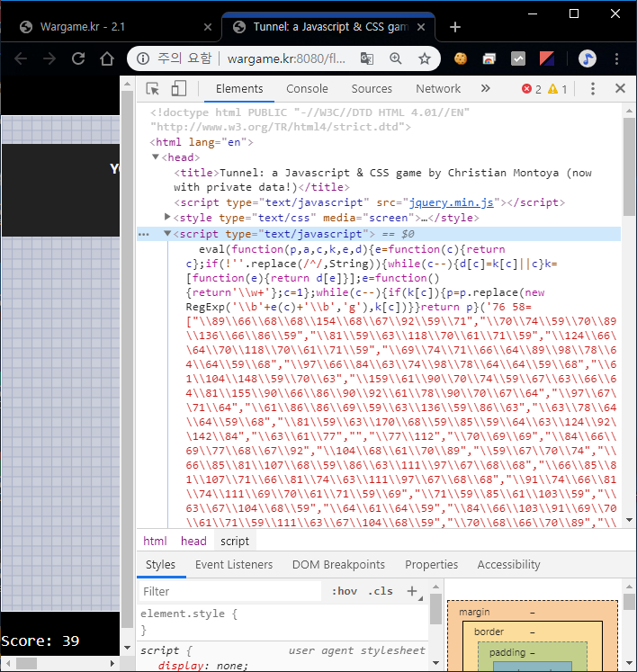
Task: Toggle the :hov element state panel
Action: pos(345,591)
